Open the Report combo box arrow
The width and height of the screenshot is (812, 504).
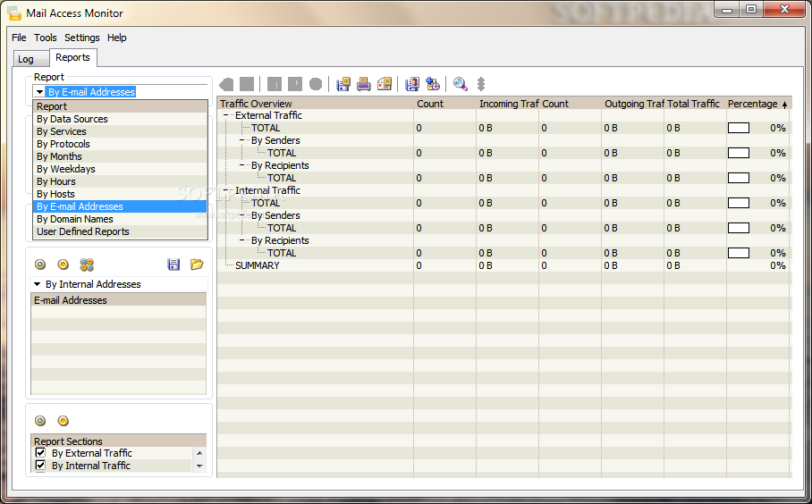(x=39, y=92)
